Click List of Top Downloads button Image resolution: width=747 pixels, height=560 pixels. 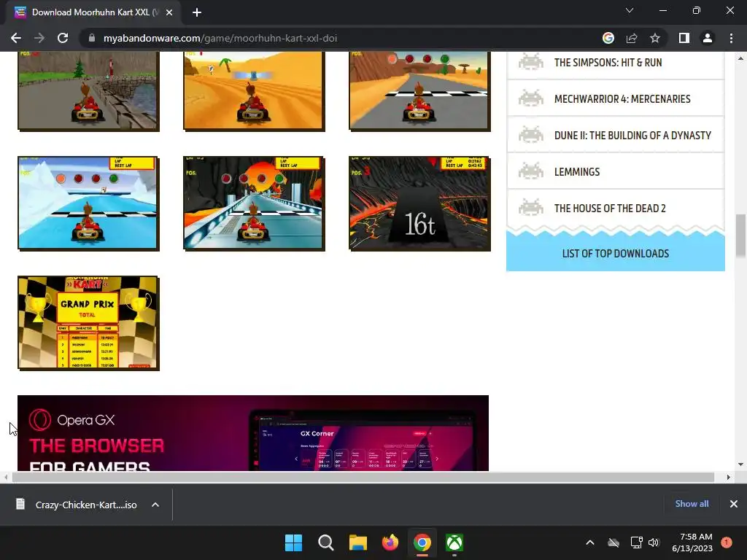pos(616,253)
